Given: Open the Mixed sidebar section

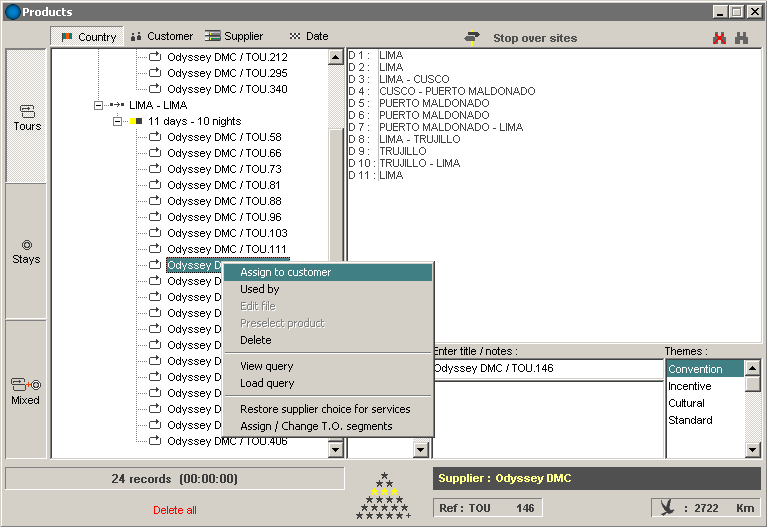Looking at the screenshot, I should coord(26,390).
